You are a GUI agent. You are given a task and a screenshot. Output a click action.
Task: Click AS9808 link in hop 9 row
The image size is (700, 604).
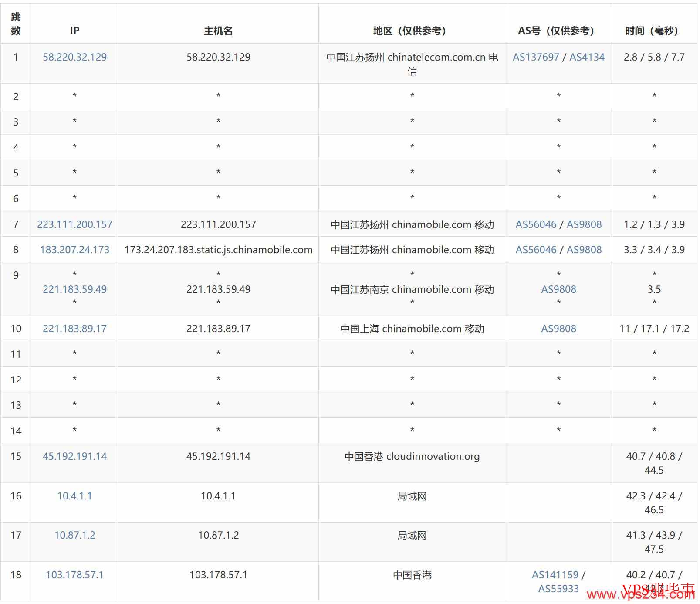559,289
